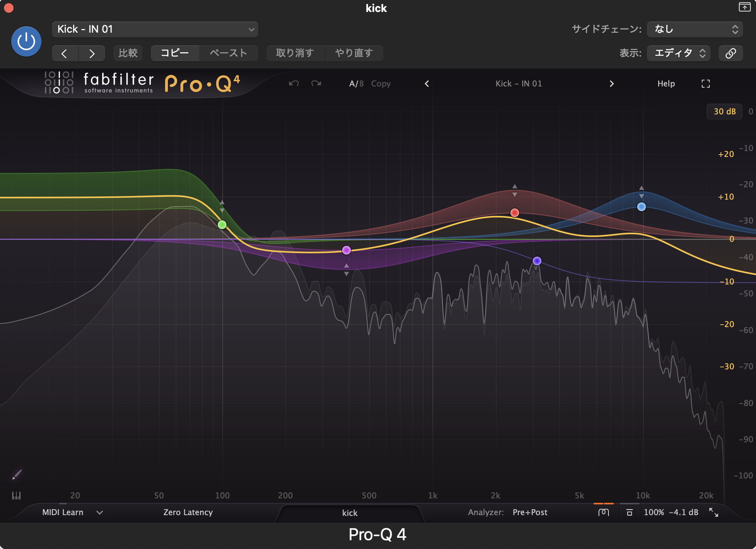This screenshot has height=549, width=756.
Task: Click the EQ sketch pencil icon
Action: click(x=17, y=474)
